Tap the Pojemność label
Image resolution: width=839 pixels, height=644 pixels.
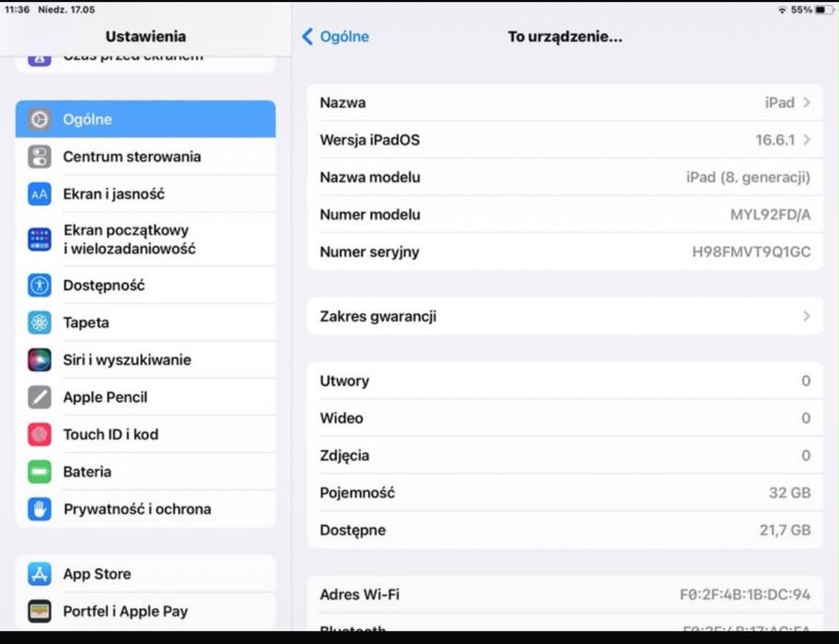[357, 493]
